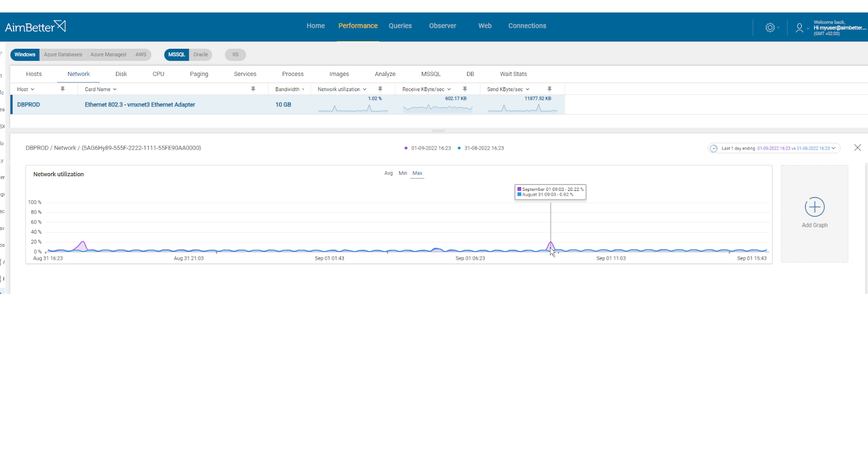
Task: Select the Azure Managed toggle
Action: pyautogui.click(x=108, y=55)
